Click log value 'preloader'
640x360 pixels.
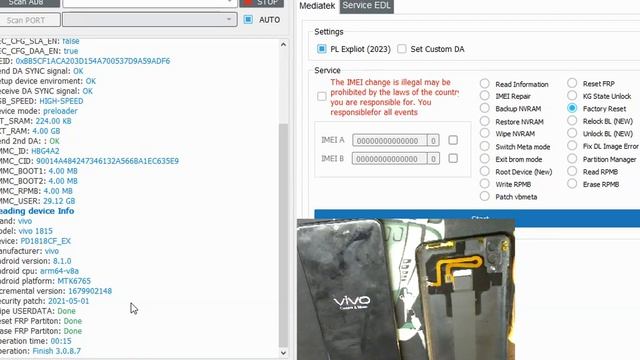pos(60,111)
